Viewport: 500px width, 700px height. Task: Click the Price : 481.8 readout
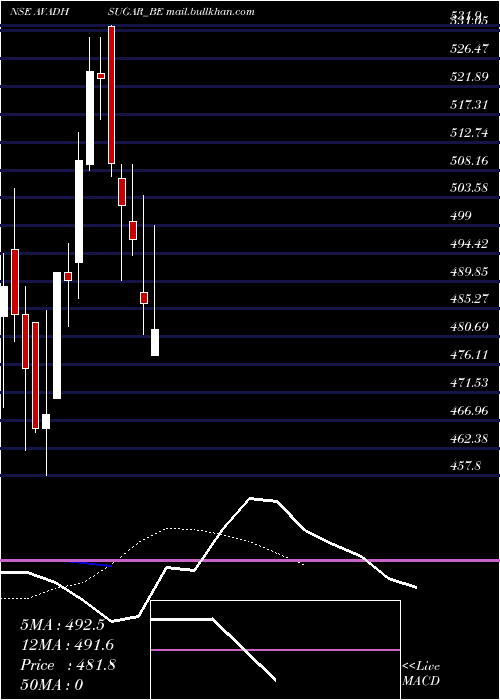pos(68,665)
